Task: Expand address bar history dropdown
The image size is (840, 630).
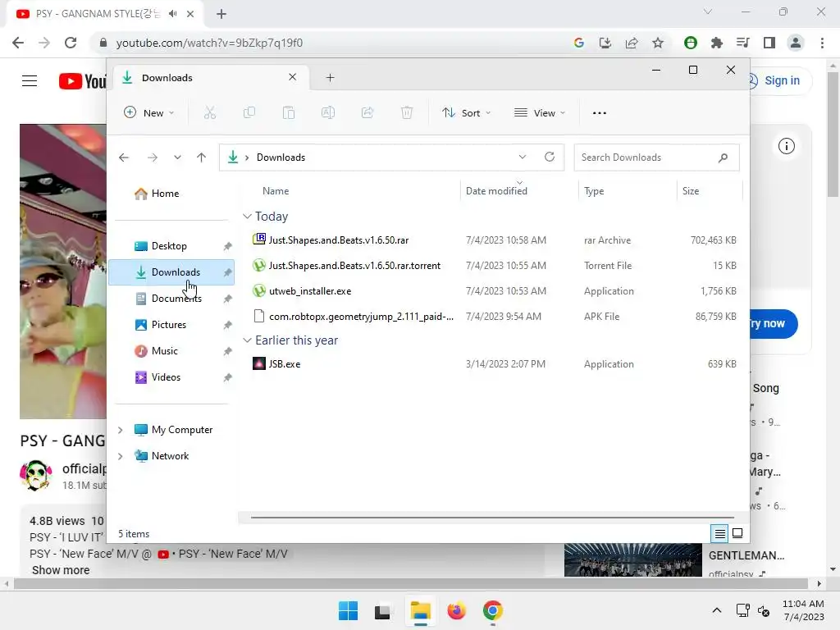Action: point(523,157)
